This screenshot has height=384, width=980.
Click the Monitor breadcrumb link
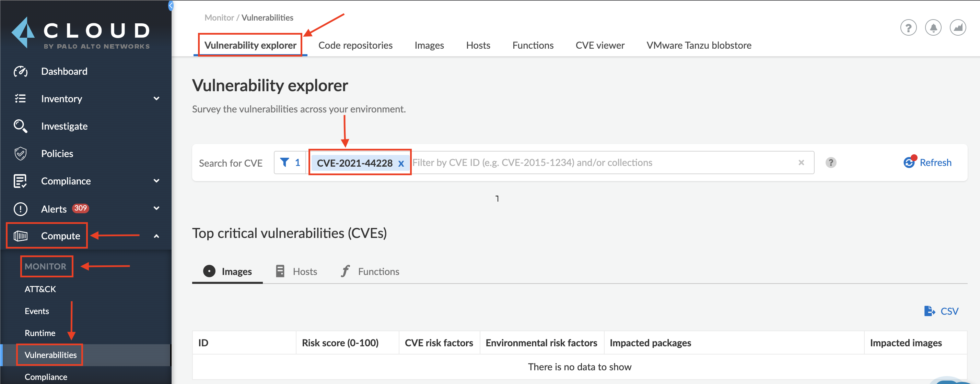219,17
